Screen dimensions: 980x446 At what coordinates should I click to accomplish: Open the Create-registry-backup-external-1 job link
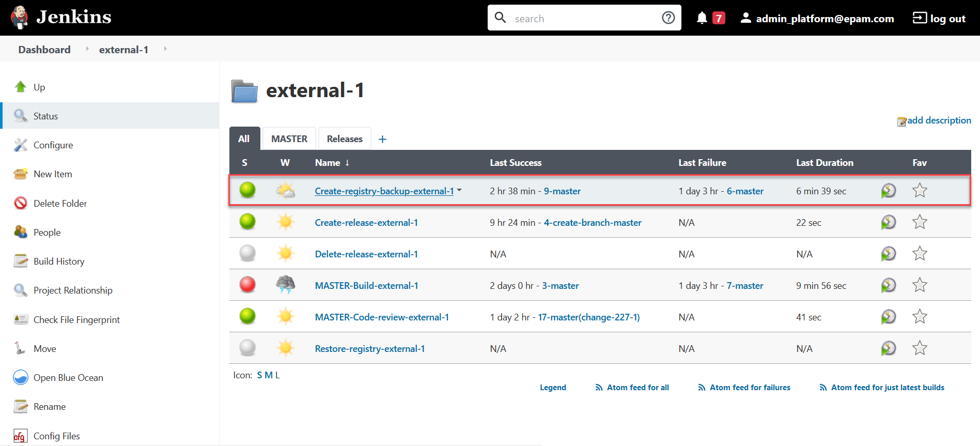pos(384,191)
